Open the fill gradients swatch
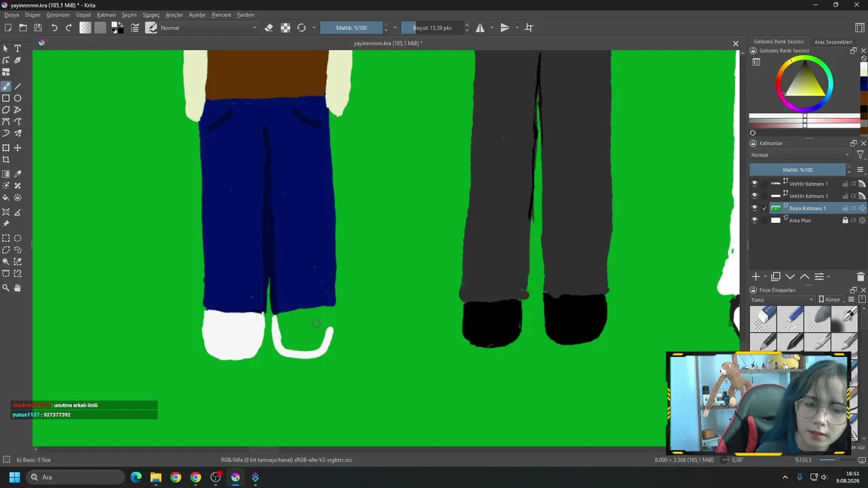 (x=85, y=28)
